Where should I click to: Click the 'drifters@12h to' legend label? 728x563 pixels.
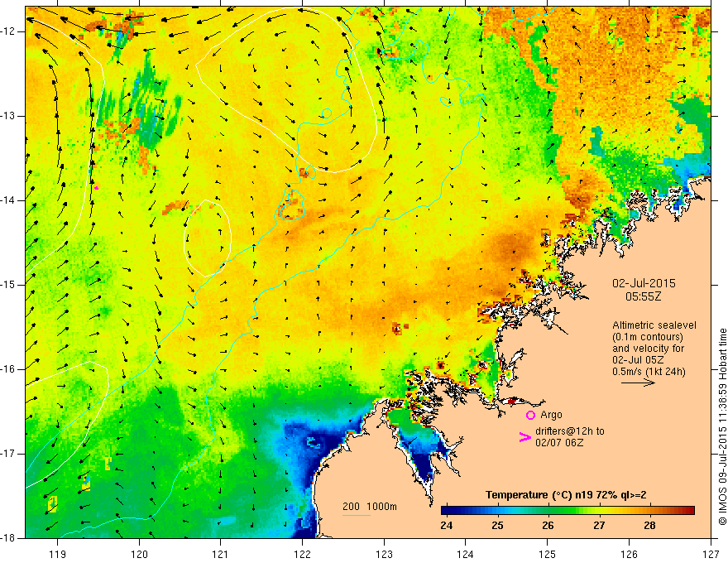[x=570, y=431]
